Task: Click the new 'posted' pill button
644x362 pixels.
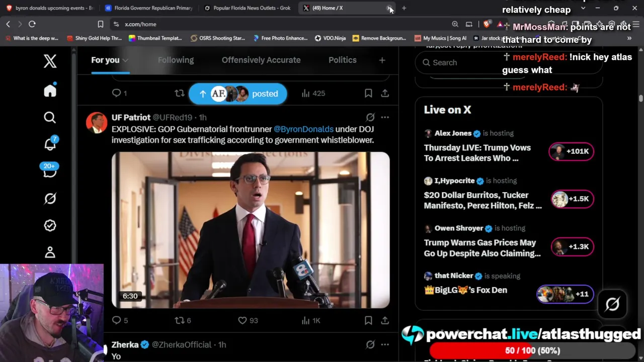Action: (x=238, y=94)
